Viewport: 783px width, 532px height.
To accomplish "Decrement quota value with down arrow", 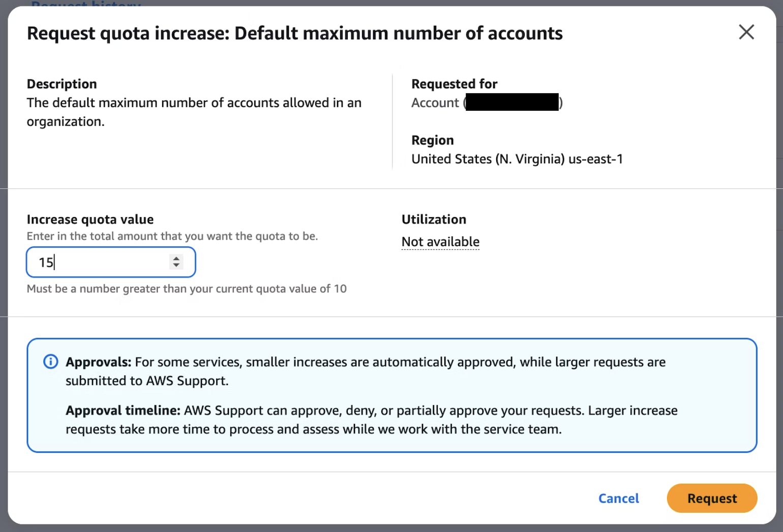I will [x=176, y=265].
